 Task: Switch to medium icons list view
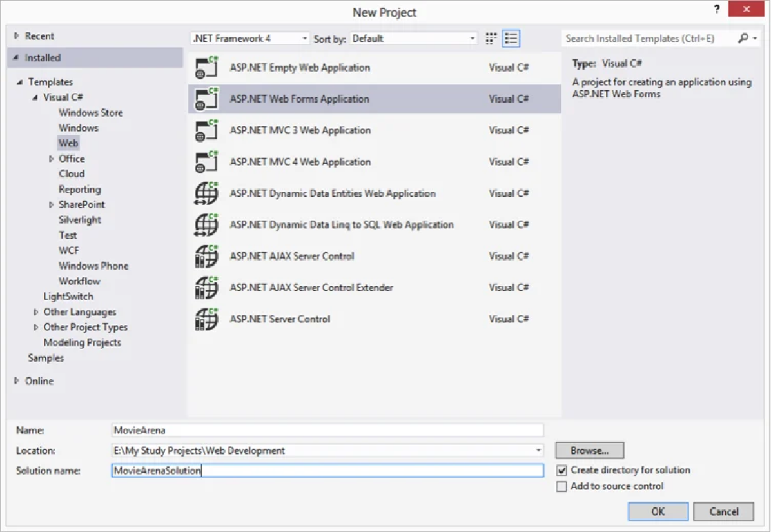pyautogui.click(x=511, y=38)
